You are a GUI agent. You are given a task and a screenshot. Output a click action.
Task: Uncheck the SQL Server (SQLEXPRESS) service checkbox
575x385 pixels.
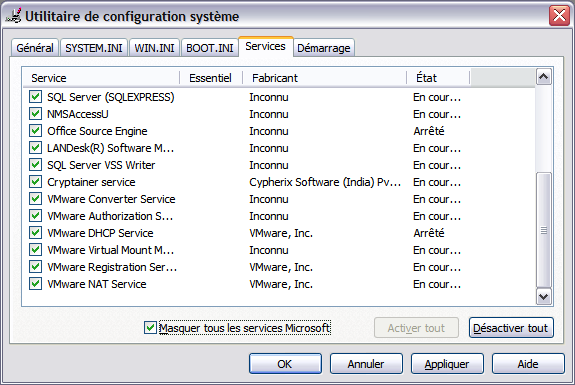point(36,97)
